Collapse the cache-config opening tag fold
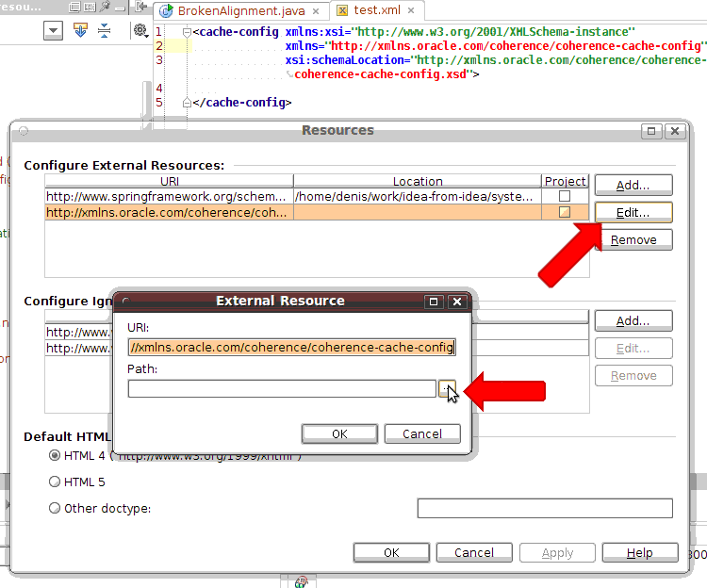This screenshot has height=588, width=707. (x=187, y=32)
